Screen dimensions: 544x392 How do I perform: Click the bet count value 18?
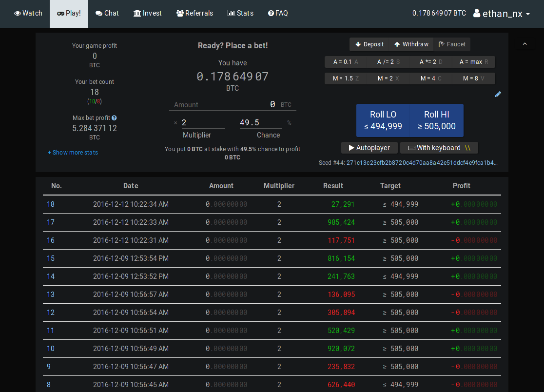[95, 92]
